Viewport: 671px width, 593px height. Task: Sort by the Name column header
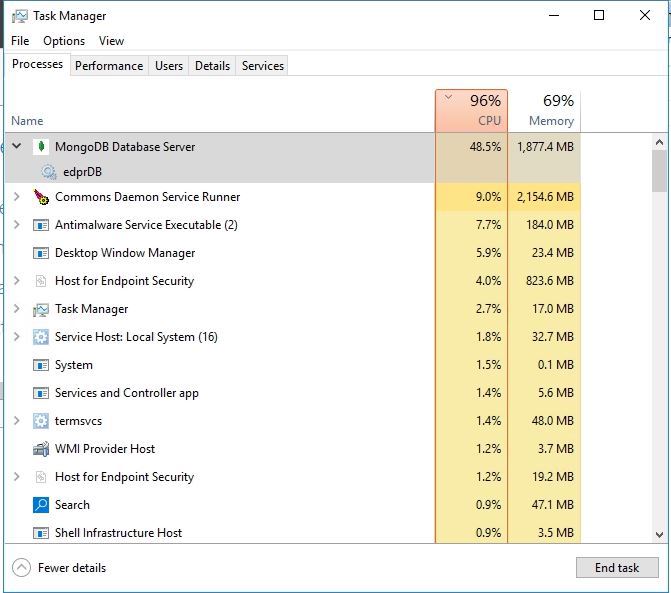27,121
